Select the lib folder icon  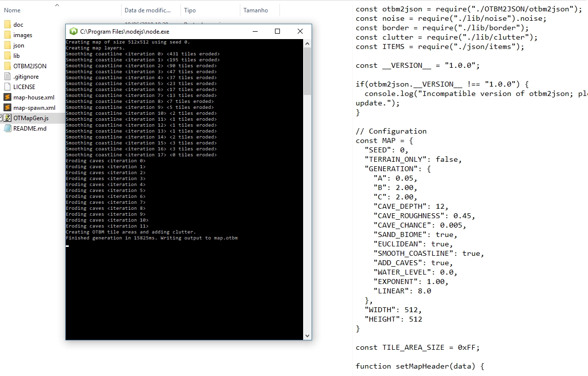(7, 56)
